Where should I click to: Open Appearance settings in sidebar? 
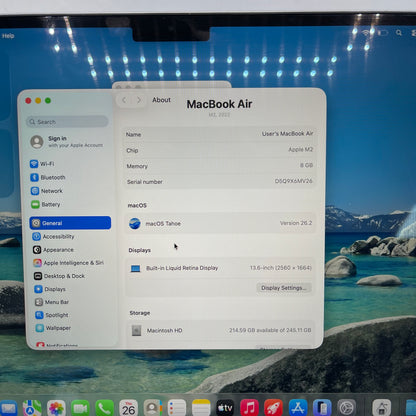pos(53,250)
